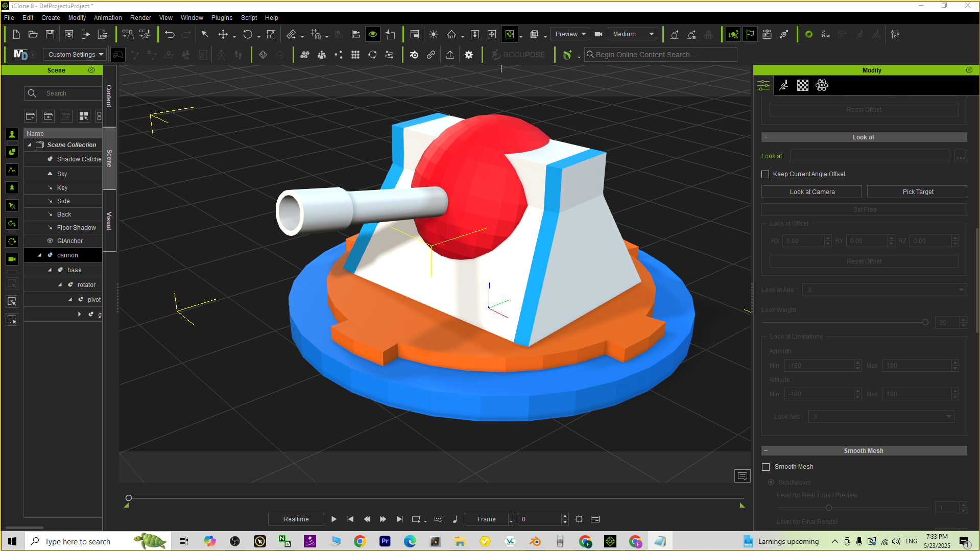Switch to the Visual side tab

(109, 221)
